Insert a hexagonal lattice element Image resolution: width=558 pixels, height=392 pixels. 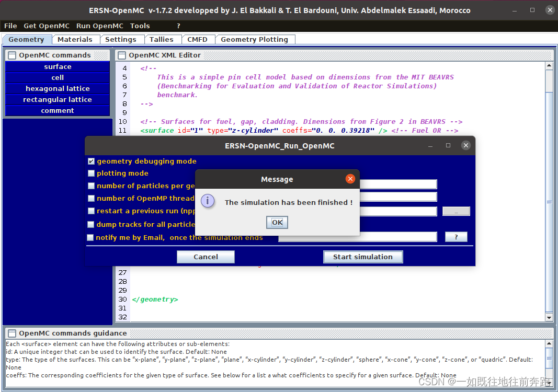[57, 88]
